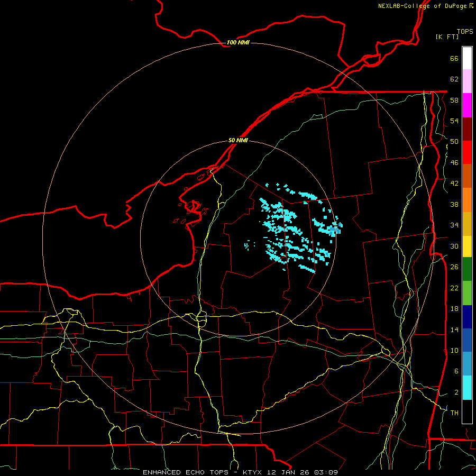Viewport: 476px width, 476px height.
Task: Click the "6" legend label
Action: point(456,371)
